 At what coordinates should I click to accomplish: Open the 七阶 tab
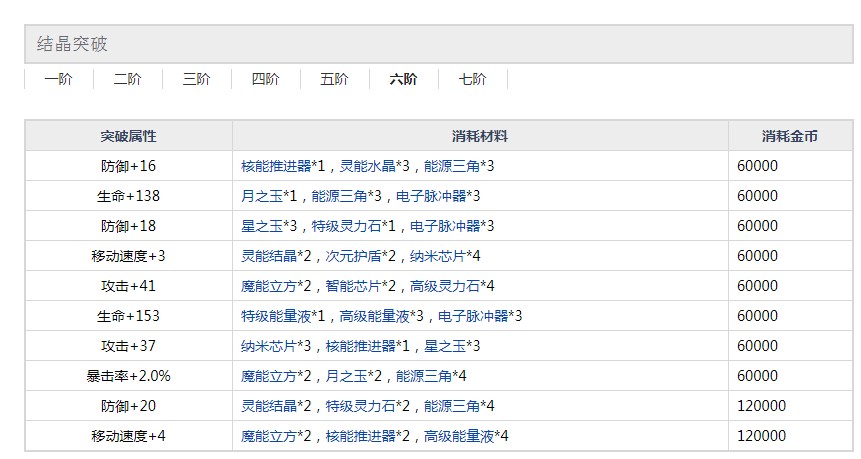click(x=472, y=79)
